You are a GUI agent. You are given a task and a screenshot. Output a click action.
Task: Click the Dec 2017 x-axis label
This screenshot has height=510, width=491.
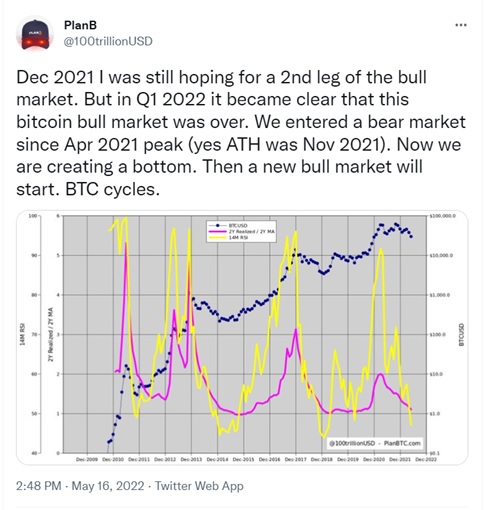pyautogui.click(x=296, y=459)
